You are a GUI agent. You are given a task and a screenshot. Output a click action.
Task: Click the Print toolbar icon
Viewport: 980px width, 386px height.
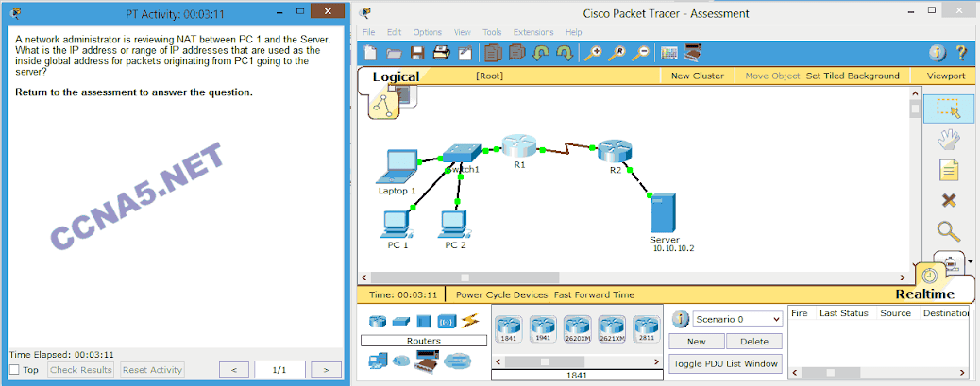tap(441, 54)
